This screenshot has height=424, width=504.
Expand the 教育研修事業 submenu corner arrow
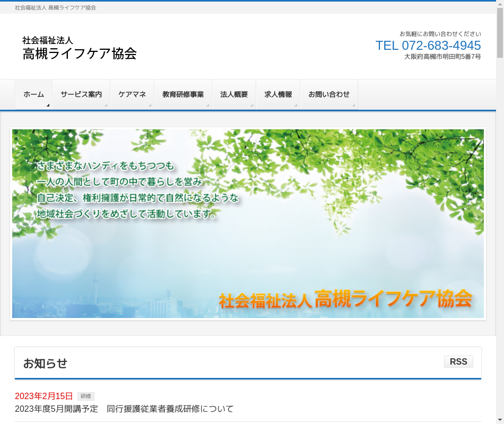[208, 105]
